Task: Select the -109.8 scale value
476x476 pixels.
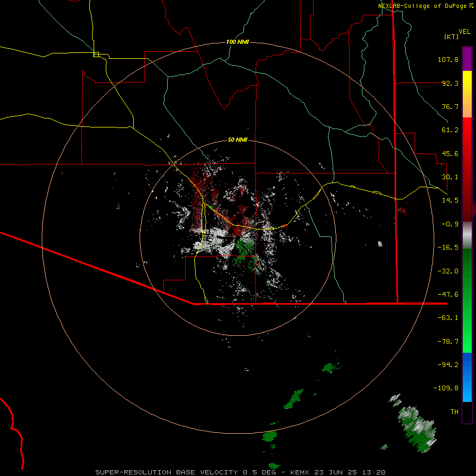Action: 446,388
